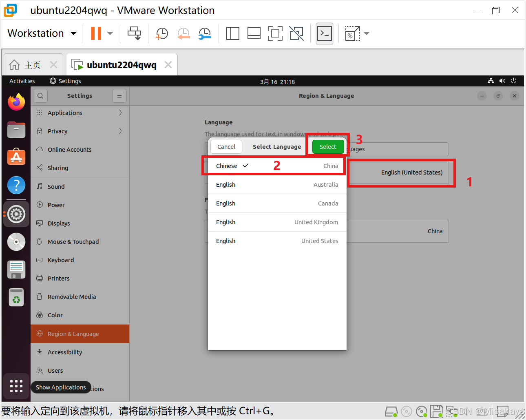Click the send Ctrl+Alt+Del toolbar icon
526x420 pixels.
[134, 33]
